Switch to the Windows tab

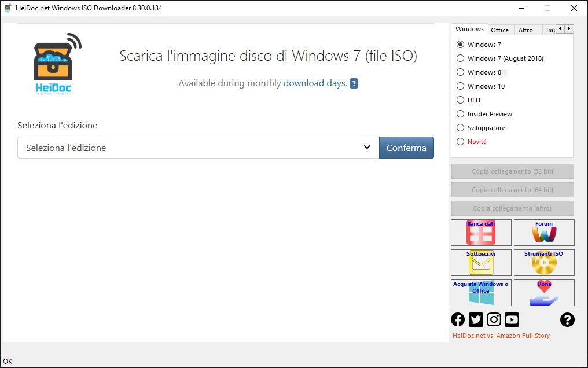click(x=469, y=30)
